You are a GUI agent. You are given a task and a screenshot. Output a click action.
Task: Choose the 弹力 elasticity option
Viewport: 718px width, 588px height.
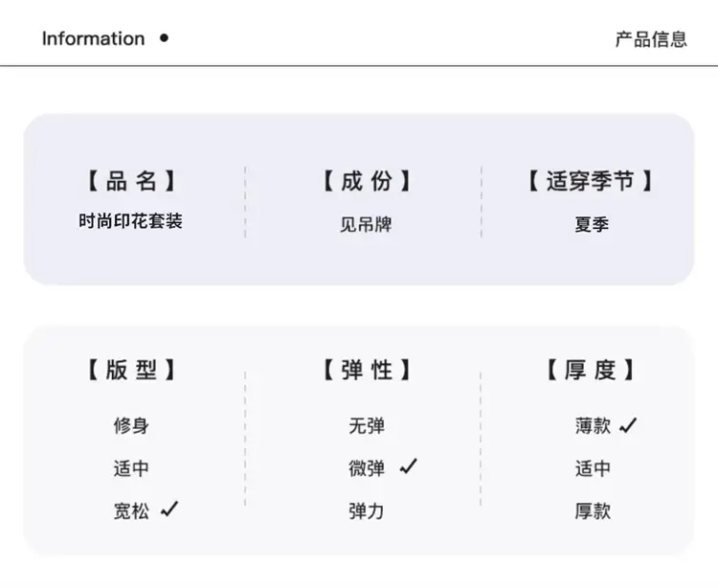[x=367, y=511]
